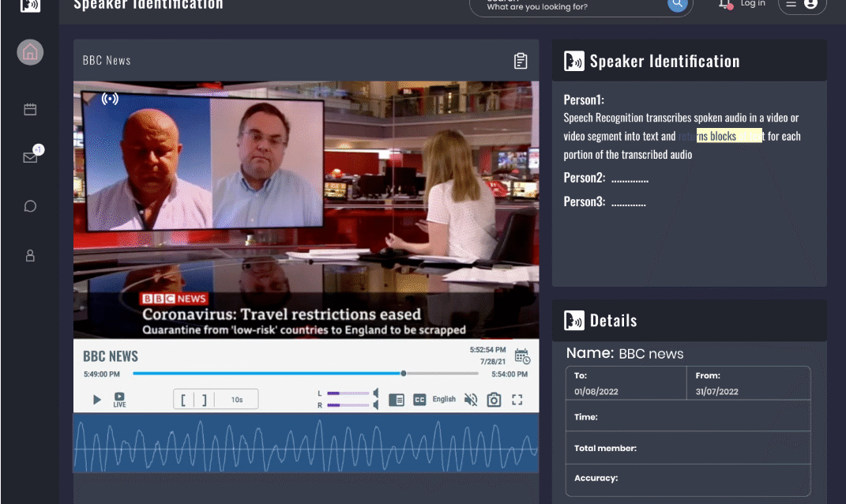Image resolution: width=846 pixels, height=504 pixels.
Task: Open the transcript panel icon
Action: coord(397,400)
